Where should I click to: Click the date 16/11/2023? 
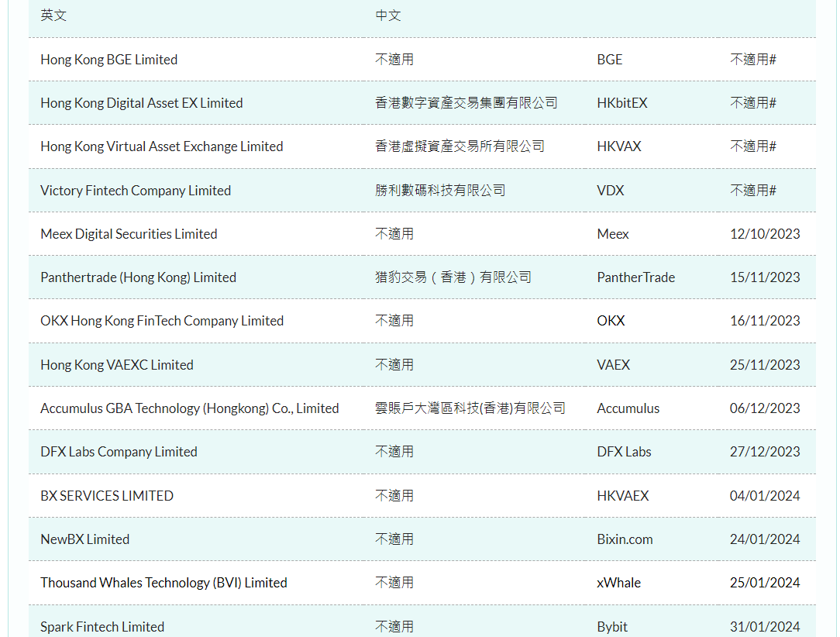(x=765, y=320)
